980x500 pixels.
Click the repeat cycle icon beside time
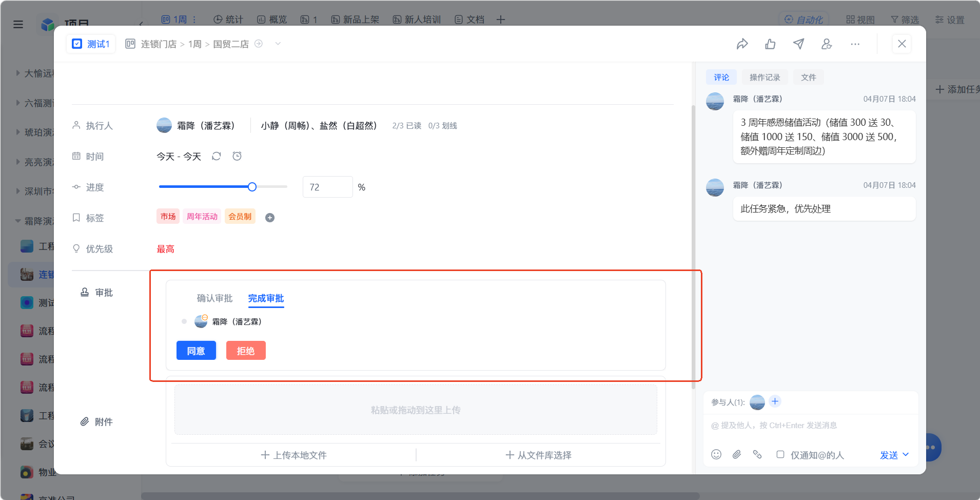tap(217, 156)
